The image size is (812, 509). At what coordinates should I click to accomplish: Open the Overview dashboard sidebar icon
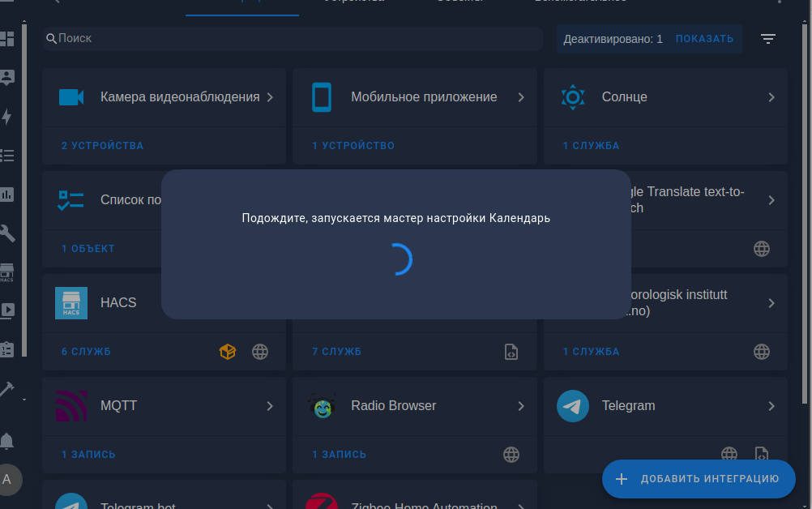coord(6,39)
